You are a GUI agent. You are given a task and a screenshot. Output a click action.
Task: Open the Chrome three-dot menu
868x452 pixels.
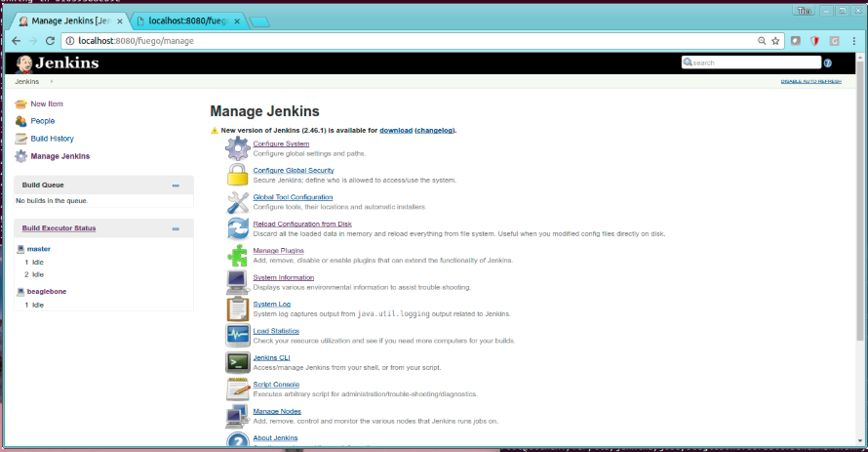pyautogui.click(x=854, y=40)
